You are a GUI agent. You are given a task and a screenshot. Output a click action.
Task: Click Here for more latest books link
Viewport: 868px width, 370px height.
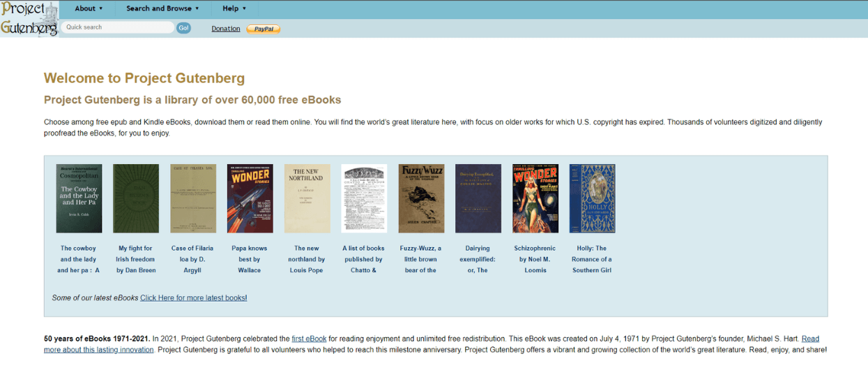click(x=193, y=297)
